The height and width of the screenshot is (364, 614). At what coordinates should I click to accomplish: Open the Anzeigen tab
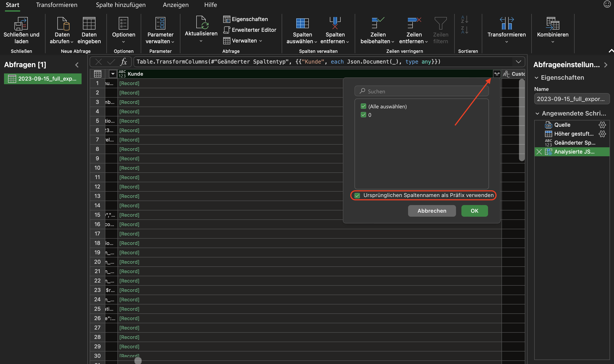tap(175, 5)
